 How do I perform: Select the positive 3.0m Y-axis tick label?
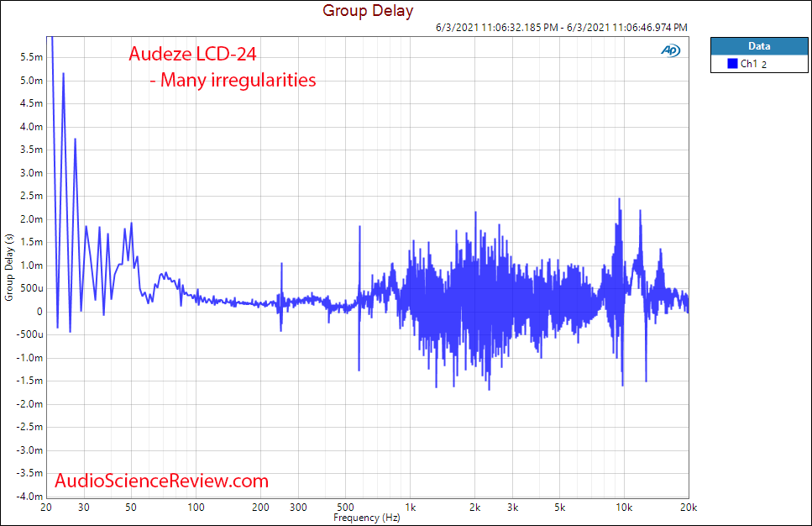click(32, 172)
